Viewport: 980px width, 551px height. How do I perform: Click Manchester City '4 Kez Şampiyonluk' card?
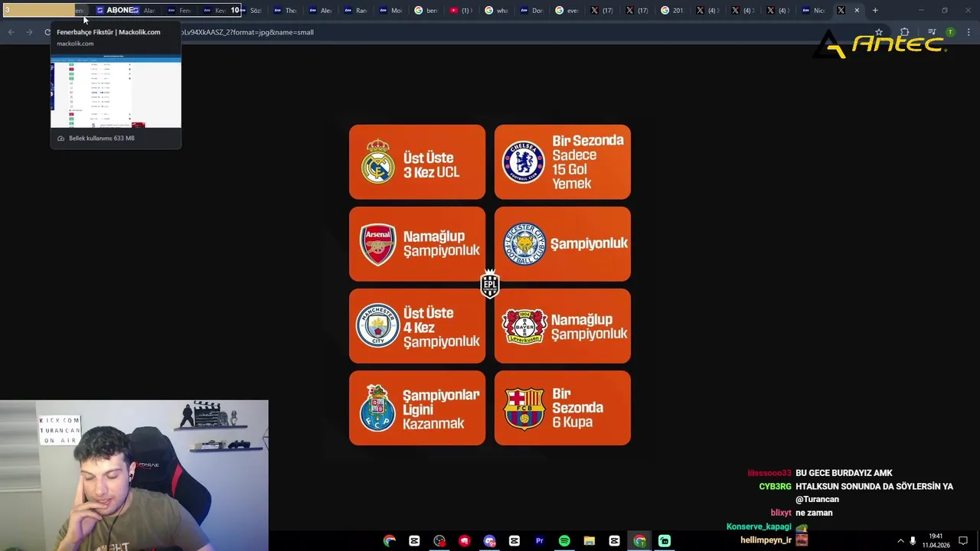click(417, 326)
